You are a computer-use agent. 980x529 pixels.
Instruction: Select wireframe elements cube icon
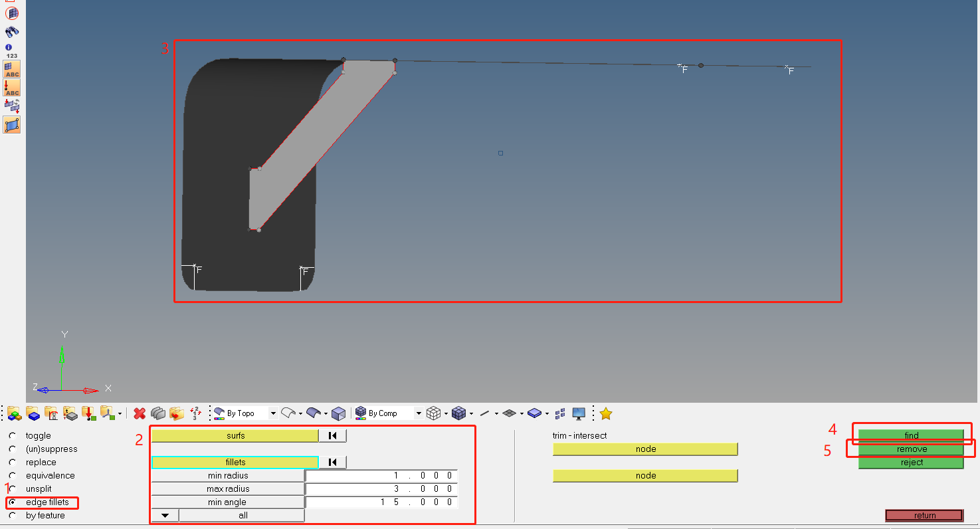[433, 413]
